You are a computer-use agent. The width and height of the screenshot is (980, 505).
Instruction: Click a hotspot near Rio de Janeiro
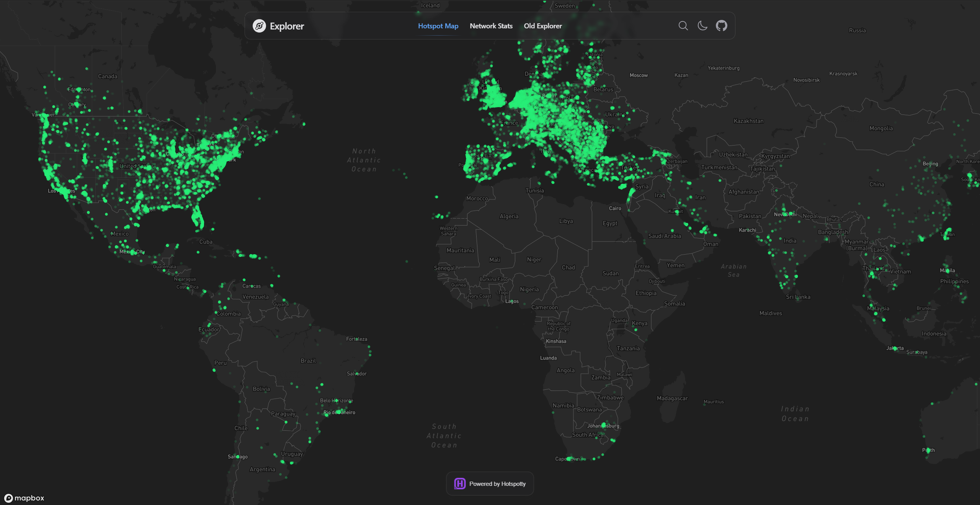pyautogui.click(x=338, y=412)
